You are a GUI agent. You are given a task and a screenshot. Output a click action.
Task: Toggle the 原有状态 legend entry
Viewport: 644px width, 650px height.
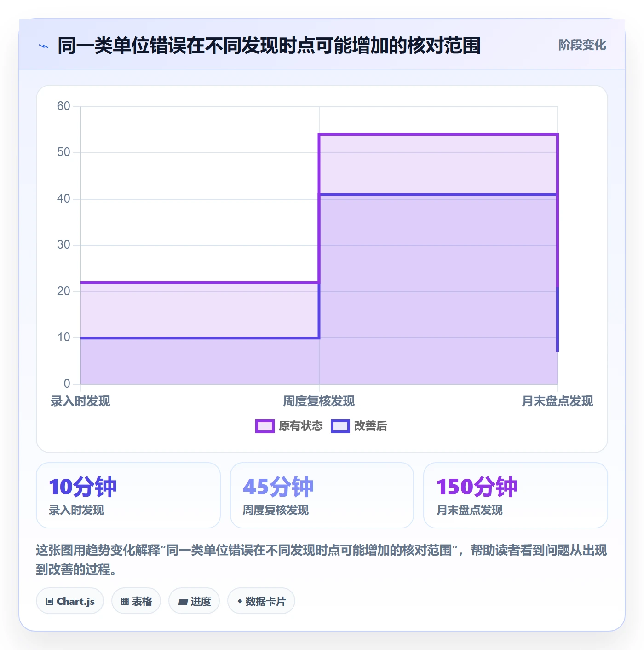[289, 426]
